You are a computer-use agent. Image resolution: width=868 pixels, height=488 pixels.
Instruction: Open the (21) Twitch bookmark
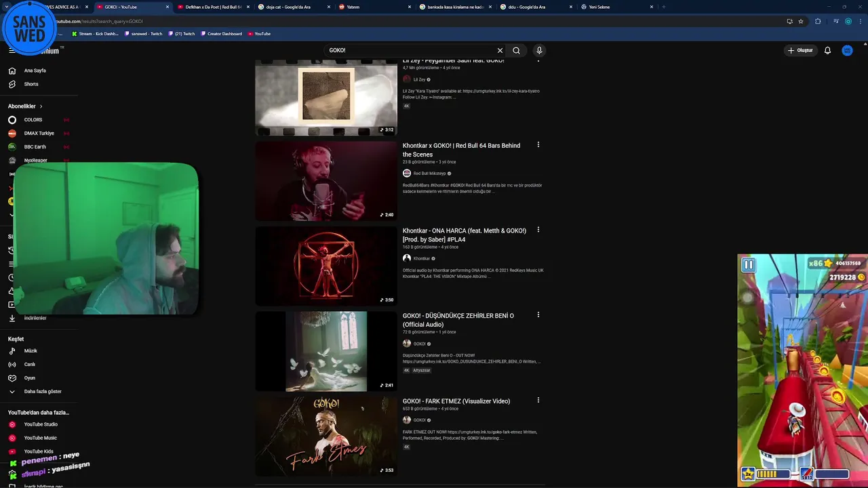coord(181,34)
